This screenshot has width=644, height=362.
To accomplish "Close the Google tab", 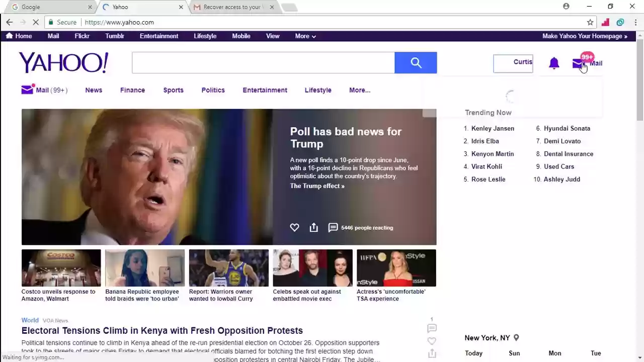I will pyautogui.click(x=90, y=7).
